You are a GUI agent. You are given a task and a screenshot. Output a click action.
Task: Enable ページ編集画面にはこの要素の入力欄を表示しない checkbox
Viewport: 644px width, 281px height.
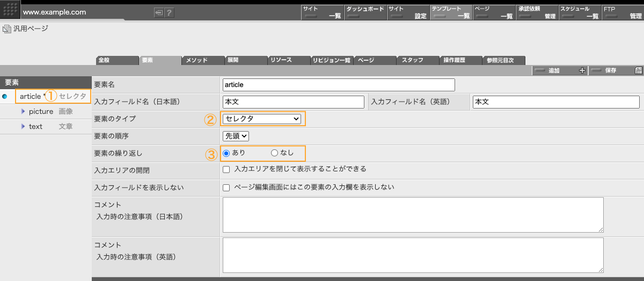pos(226,188)
